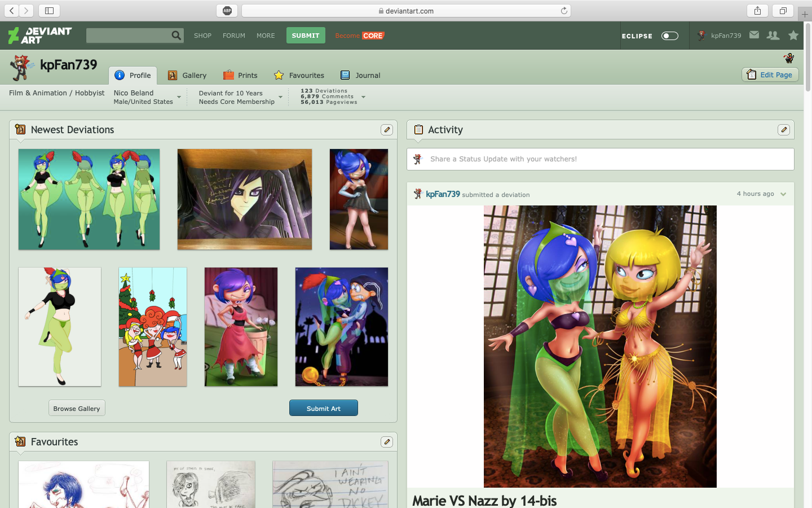The image size is (812, 508).
Task: Open the Favourites tab
Action: tap(299, 75)
